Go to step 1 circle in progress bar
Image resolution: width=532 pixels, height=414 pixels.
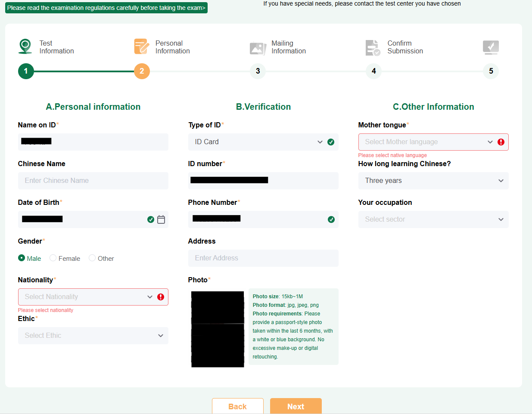click(26, 71)
